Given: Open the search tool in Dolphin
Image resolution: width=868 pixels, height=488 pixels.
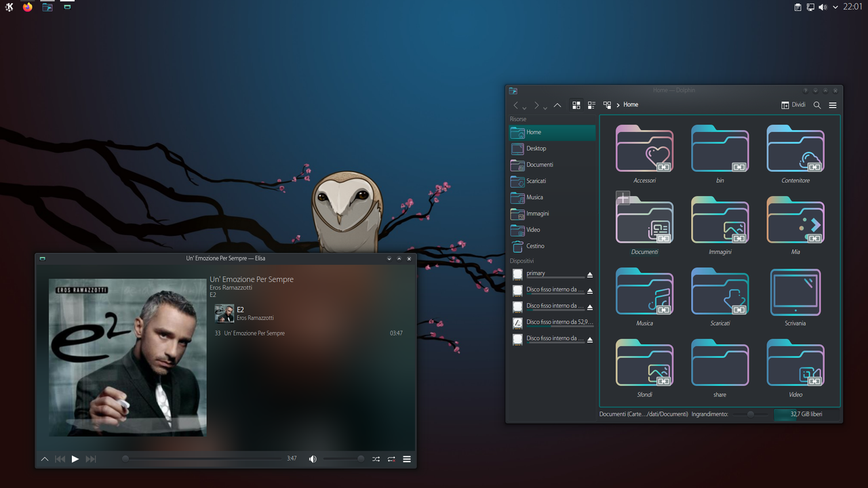Looking at the screenshot, I should pos(817,105).
